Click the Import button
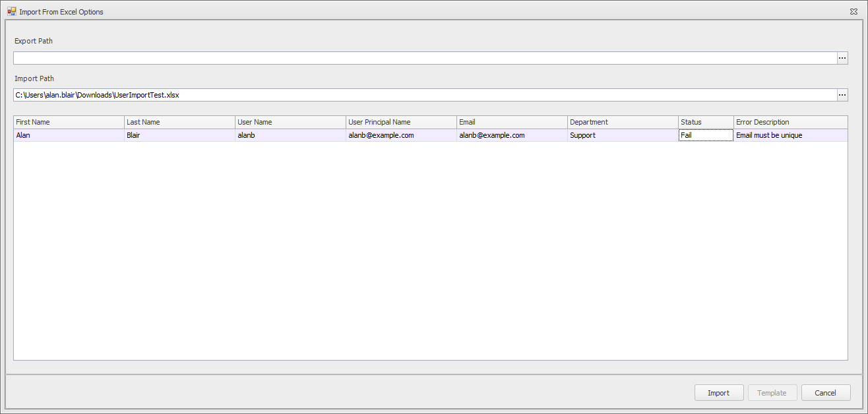The width and height of the screenshot is (868, 414). [x=719, y=393]
